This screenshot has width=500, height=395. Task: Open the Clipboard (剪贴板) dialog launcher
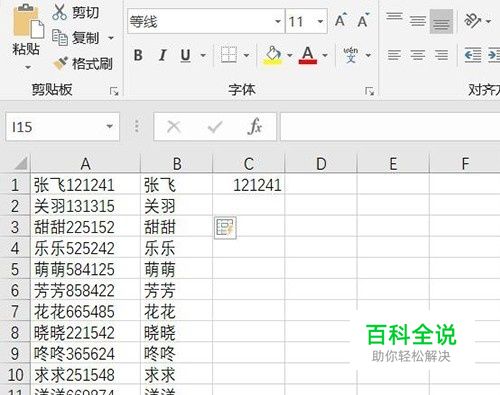click(x=114, y=91)
